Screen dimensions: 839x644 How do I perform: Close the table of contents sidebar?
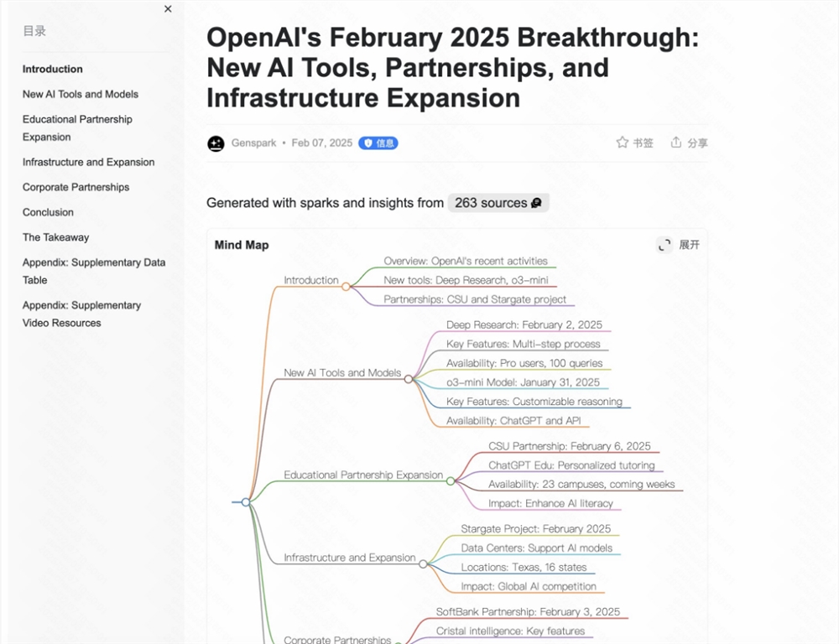168,9
